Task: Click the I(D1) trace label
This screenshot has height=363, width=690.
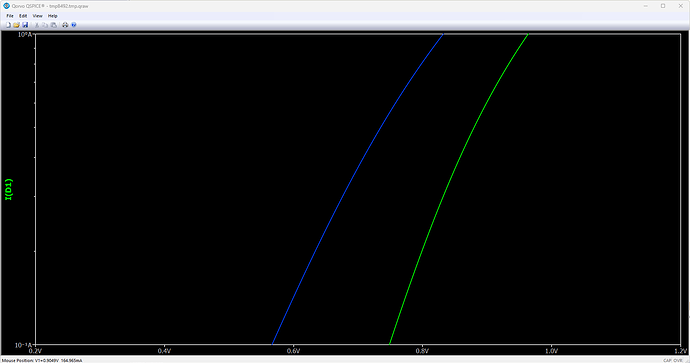Action: coord(8,190)
